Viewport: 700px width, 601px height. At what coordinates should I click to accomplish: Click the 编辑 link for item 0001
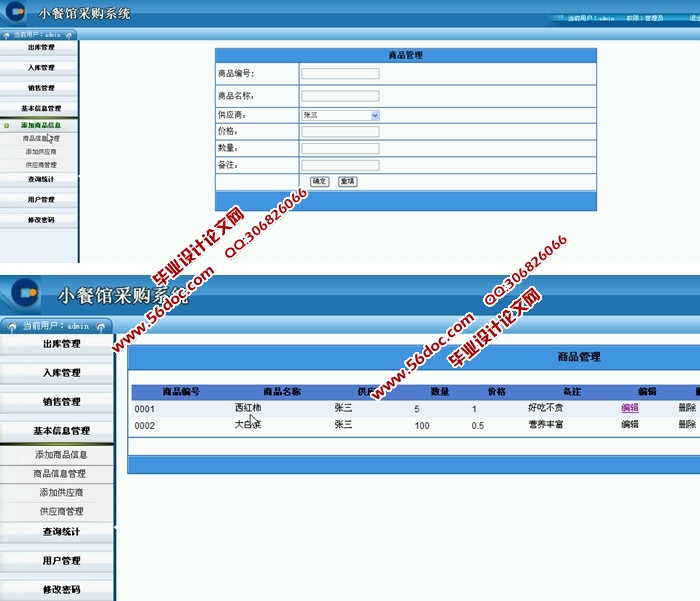630,408
